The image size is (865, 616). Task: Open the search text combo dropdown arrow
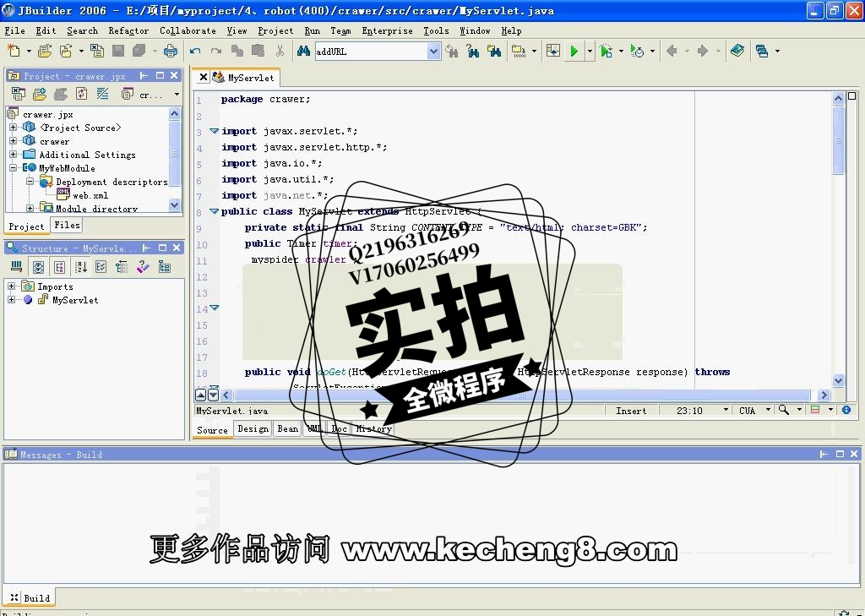433,52
